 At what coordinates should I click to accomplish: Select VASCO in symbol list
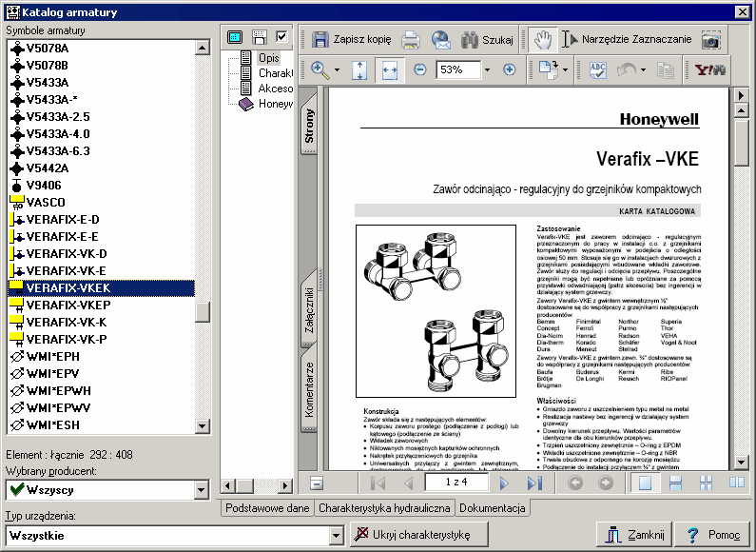(x=46, y=202)
